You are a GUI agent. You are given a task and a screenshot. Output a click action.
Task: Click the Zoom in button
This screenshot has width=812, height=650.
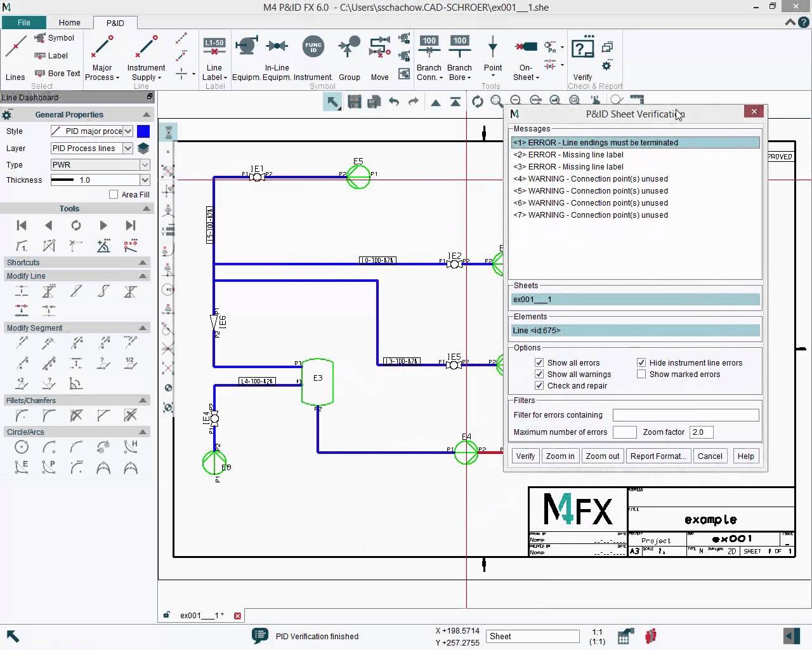560,456
